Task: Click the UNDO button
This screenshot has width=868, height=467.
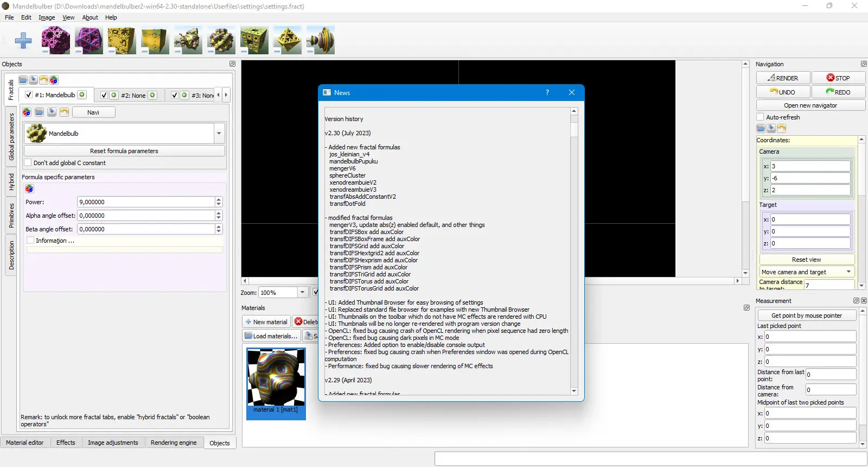Action: click(783, 92)
